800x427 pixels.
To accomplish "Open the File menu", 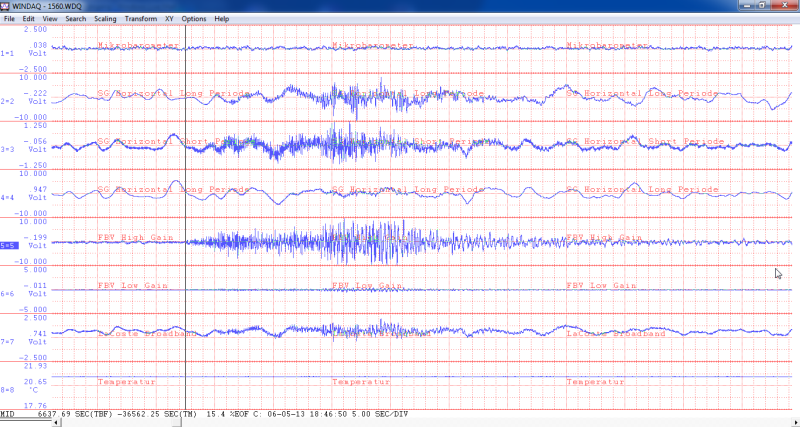I will 9,19.
